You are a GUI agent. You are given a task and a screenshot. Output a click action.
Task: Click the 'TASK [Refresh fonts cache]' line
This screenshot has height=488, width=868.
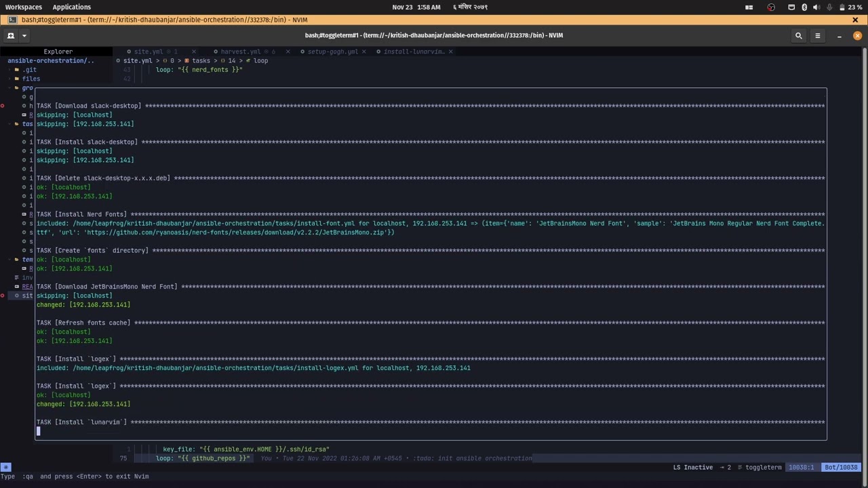(431, 323)
